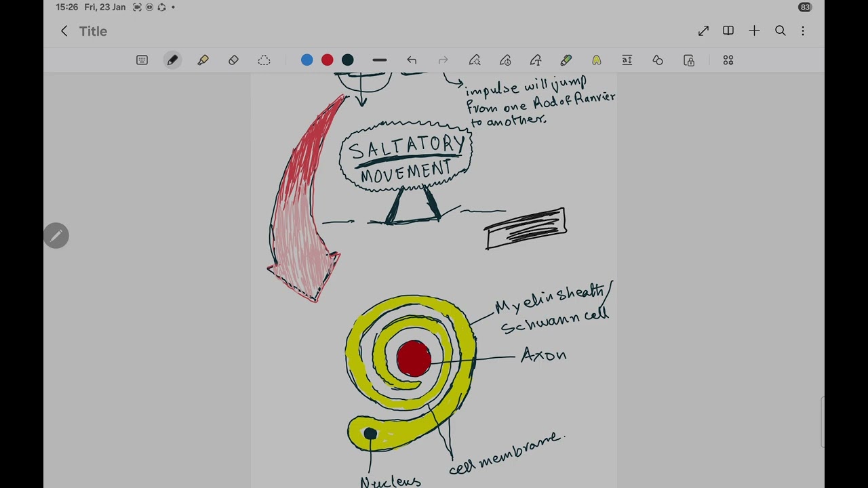
Task: Select the yellow highlighter shape icon
Action: [x=597, y=60]
